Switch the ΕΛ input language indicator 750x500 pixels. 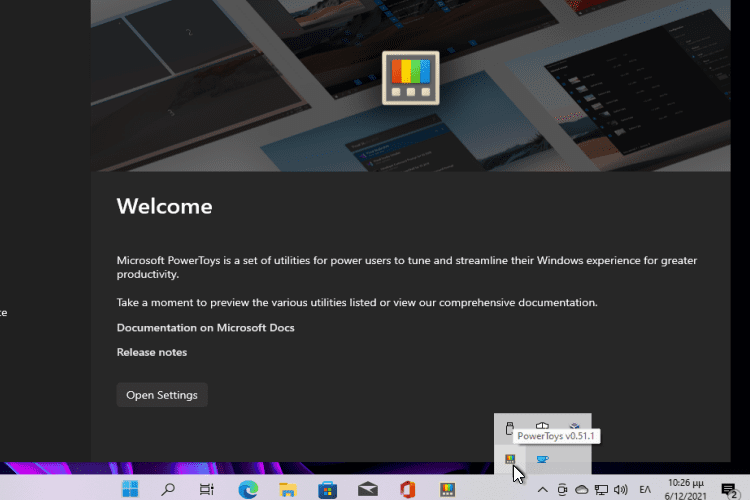[645, 489]
